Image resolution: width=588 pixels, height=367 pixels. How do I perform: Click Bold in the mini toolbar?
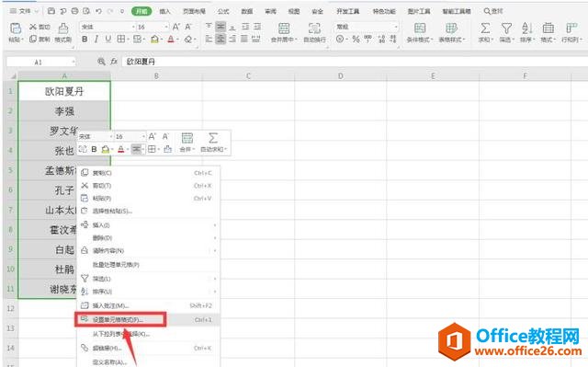tap(94, 149)
